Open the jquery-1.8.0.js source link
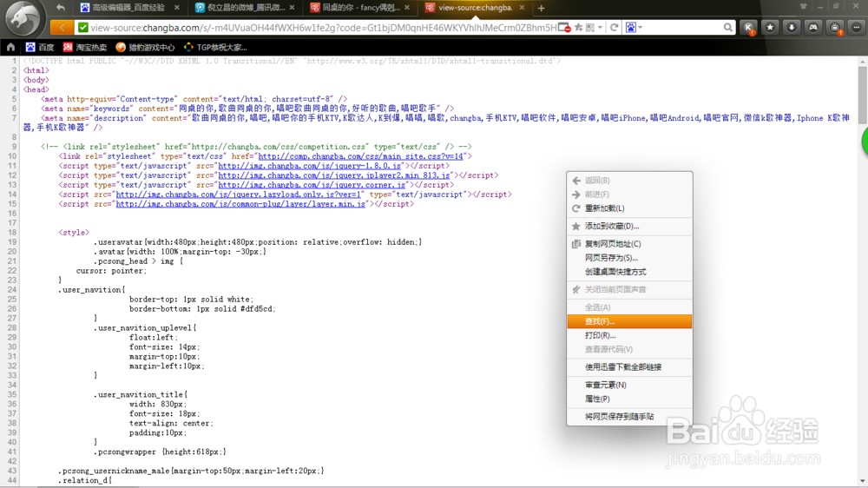 tap(310, 166)
